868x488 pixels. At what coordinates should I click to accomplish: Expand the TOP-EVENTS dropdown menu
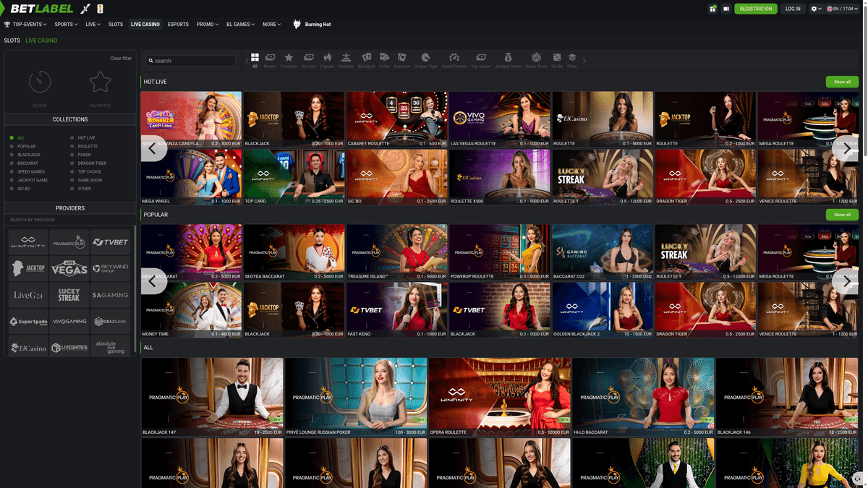click(25, 25)
